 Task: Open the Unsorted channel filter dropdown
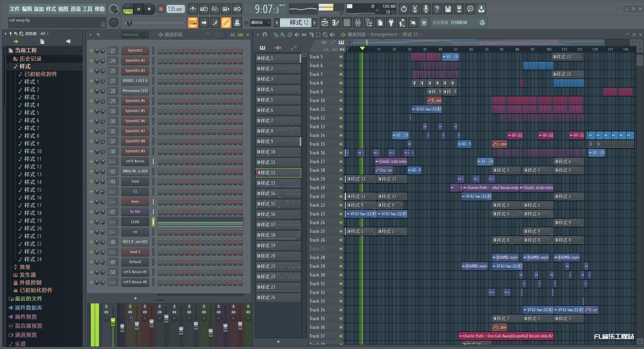click(135, 35)
